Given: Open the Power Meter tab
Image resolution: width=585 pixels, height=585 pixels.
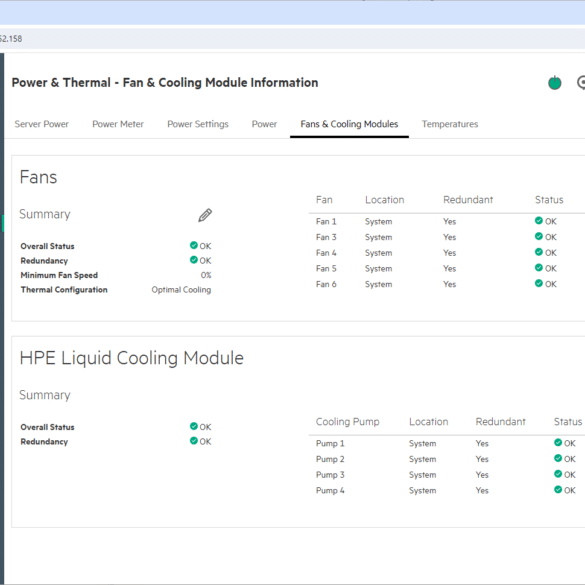Looking at the screenshot, I should [118, 124].
